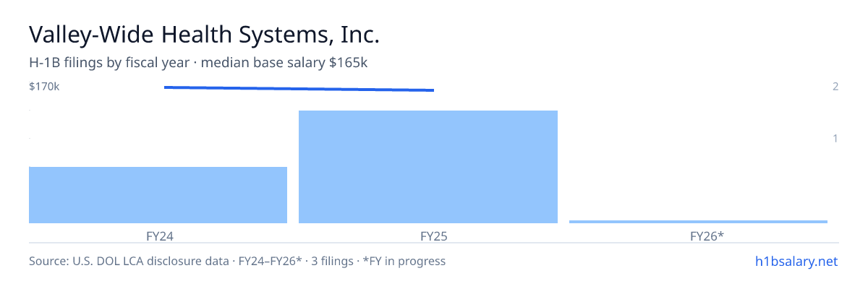Click the blue median salary trend line

click(x=299, y=89)
